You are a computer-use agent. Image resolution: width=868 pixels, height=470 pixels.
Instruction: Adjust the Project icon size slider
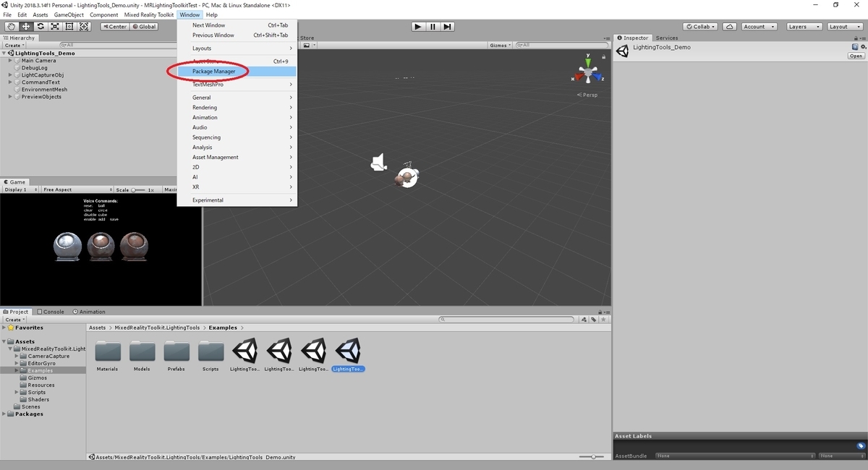click(x=593, y=457)
